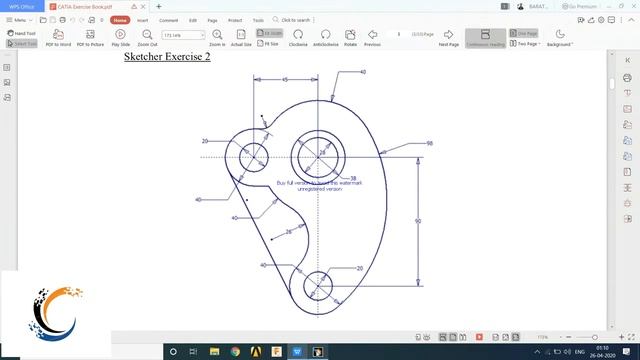Click the red play button in the status bar
Image resolution: width=640 pixels, height=360 pixels.
[x=479, y=337]
